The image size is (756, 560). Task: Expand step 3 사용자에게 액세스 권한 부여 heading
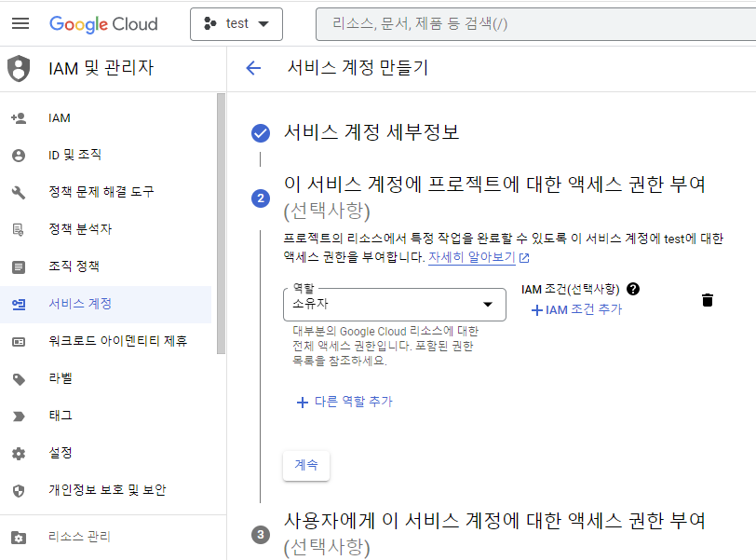click(x=494, y=534)
